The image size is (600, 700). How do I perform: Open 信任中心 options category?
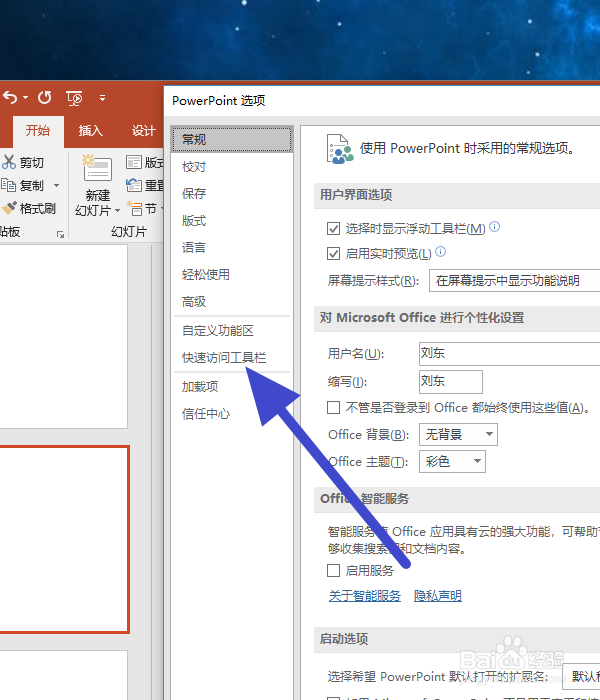(x=232, y=413)
